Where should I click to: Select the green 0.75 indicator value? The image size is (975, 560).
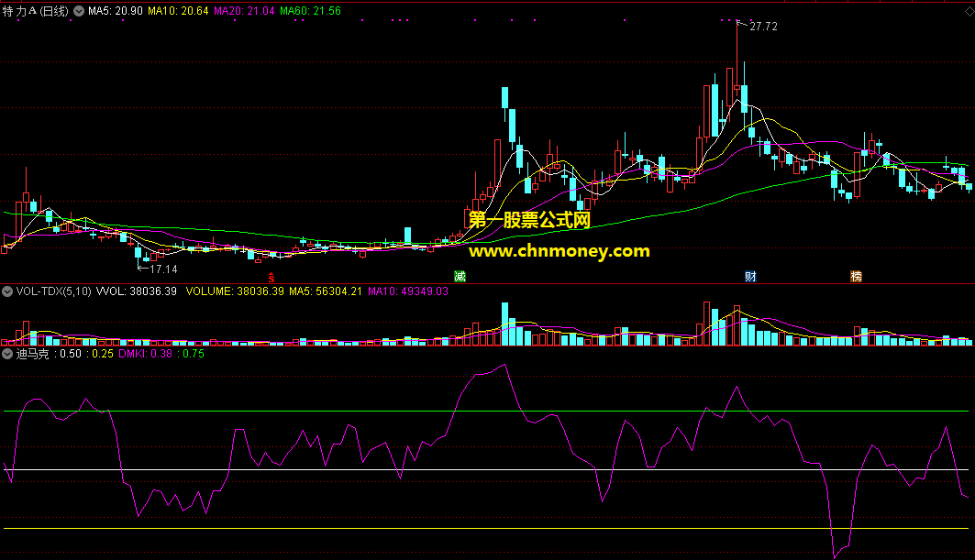tap(190, 354)
